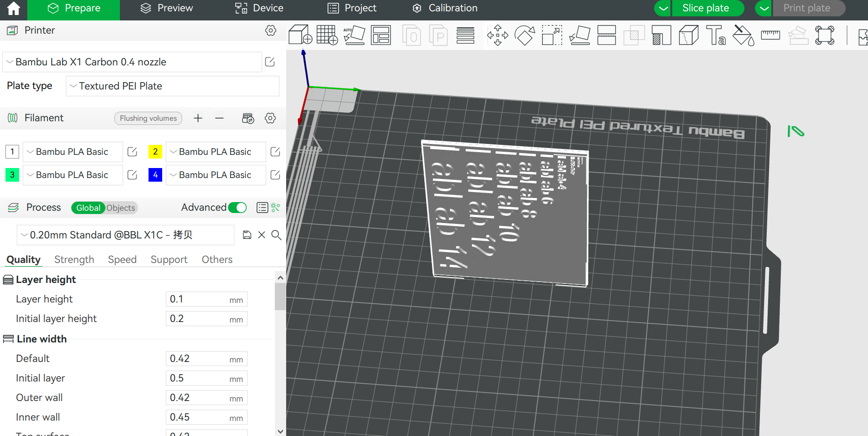Open the Speed settings tab

[x=122, y=259]
